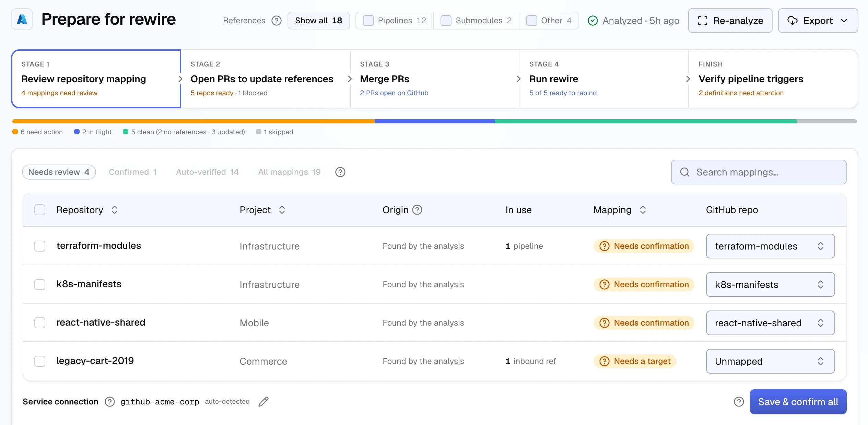Toggle the Pipelines 12 filter checkbox
The height and width of the screenshot is (425, 868).
[368, 21]
